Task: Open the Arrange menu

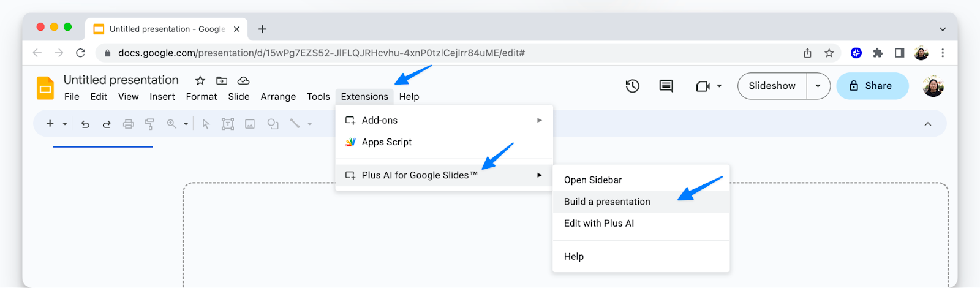Action: click(x=278, y=97)
